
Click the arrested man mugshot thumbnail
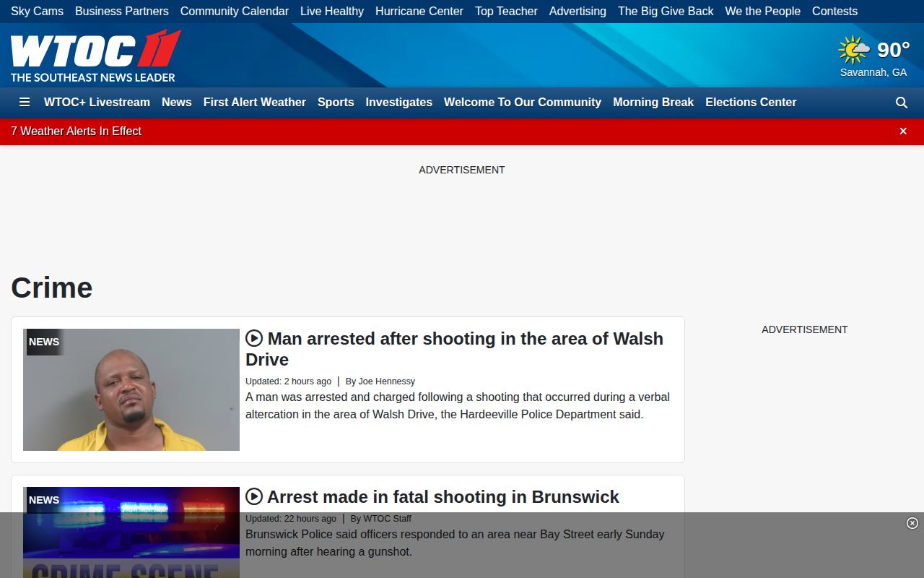[x=131, y=390]
